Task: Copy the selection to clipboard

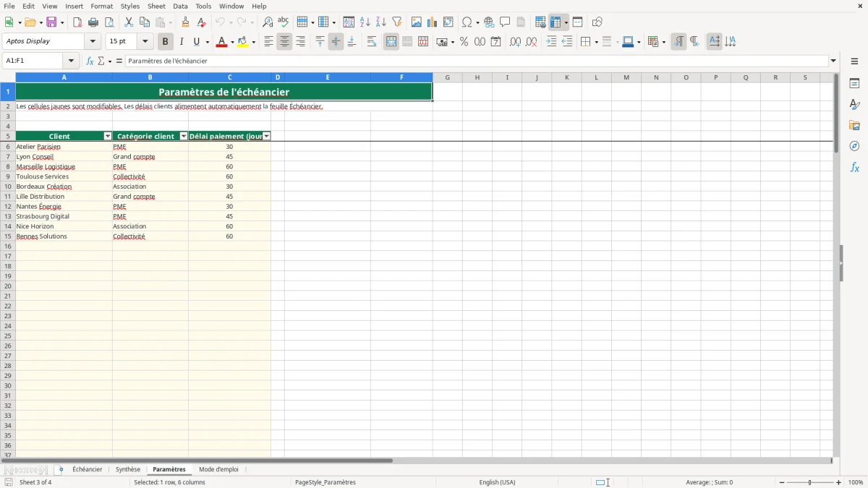Action: tap(145, 22)
